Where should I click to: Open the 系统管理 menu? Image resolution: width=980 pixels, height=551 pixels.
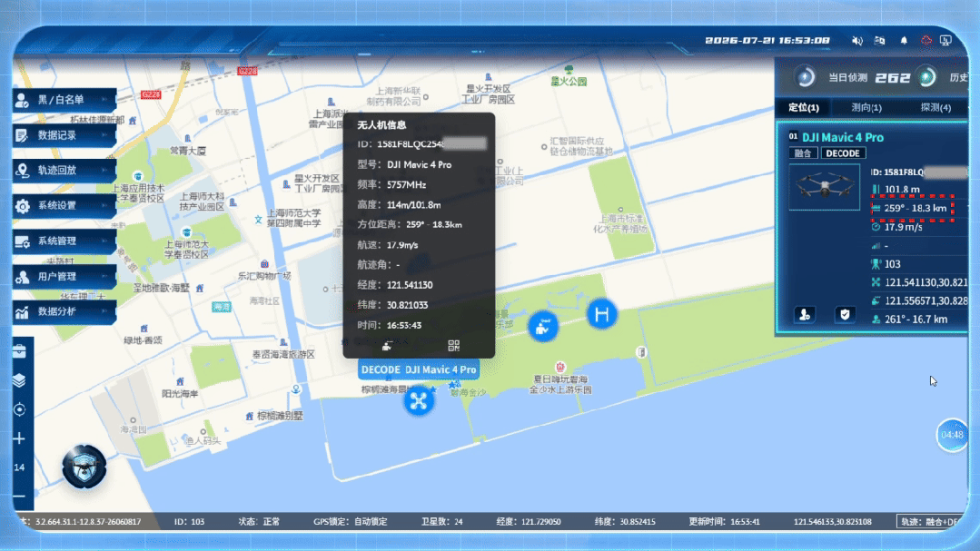pos(64,241)
